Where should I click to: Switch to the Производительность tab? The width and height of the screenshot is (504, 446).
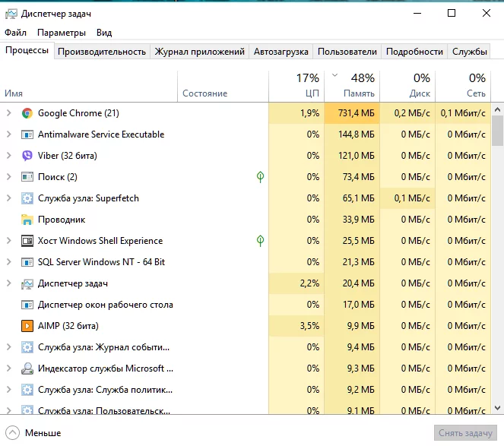[x=101, y=52]
